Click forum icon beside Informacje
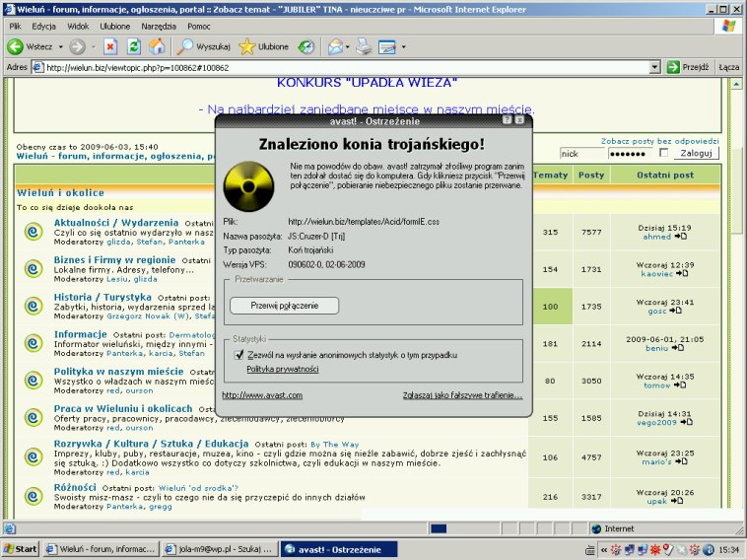Image resolution: width=747 pixels, height=560 pixels. coord(34,343)
